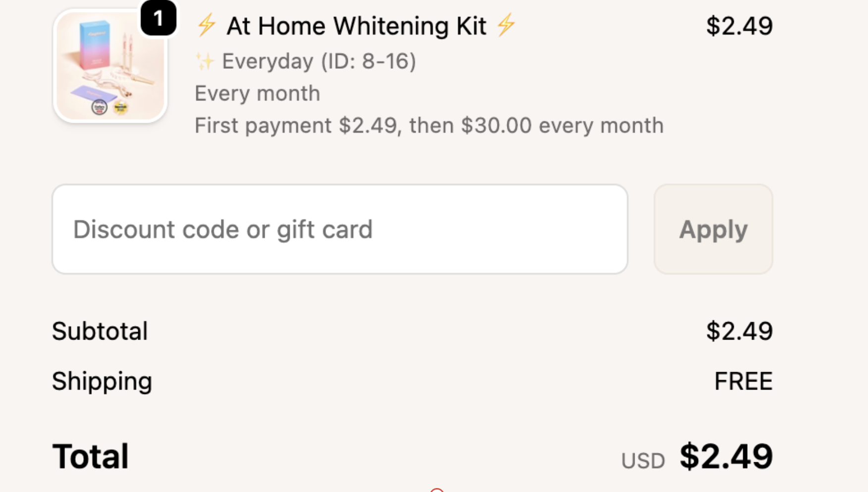Click the sparkles icon beside Everyday
This screenshot has height=492, width=868.
pos(204,61)
